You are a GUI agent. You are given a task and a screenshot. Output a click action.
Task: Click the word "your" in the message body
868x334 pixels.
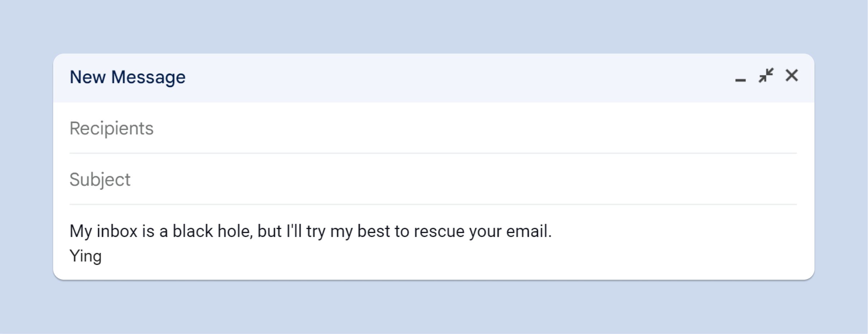pyautogui.click(x=485, y=231)
